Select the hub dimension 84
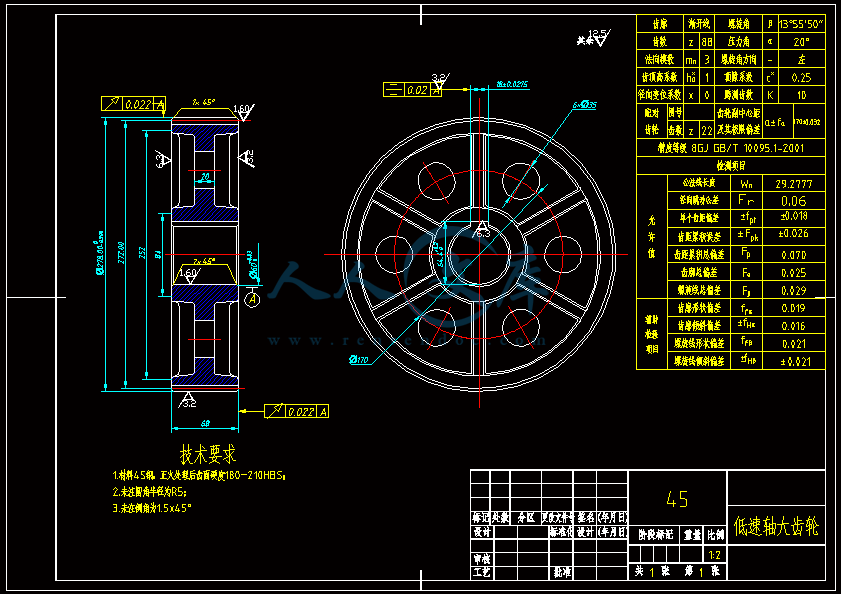The height and width of the screenshot is (594, 841). pos(158,254)
